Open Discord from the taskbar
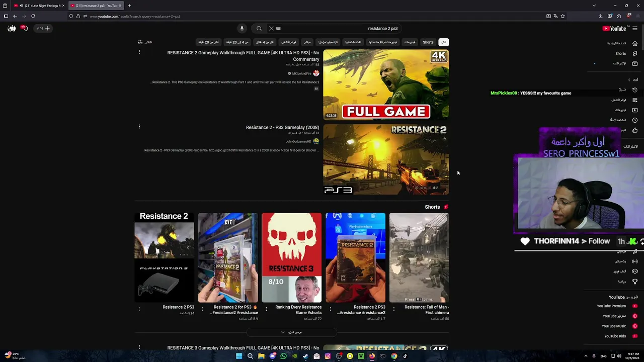 (x=272, y=356)
